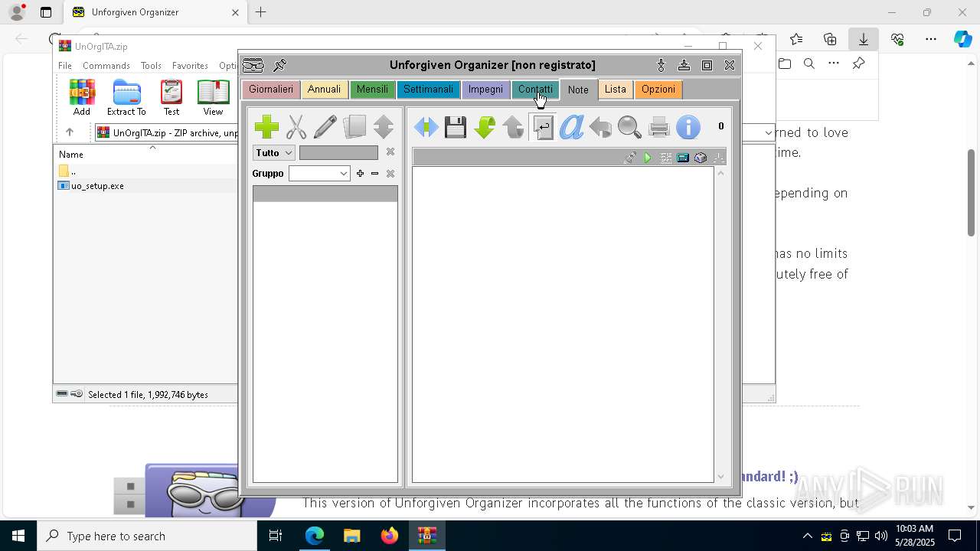Open WinRAR File menu

pos(65,66)
